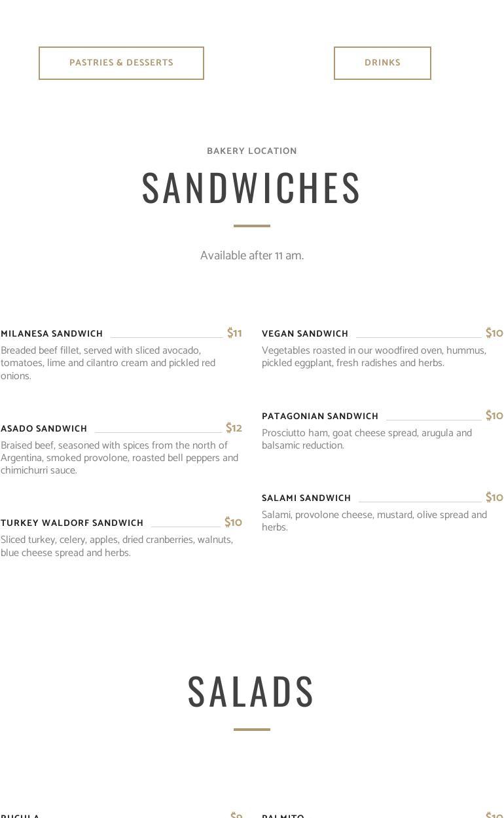This screenshot has height=818, width=504.
Task: Click the Salami Sandwich description text
Action: (374, 521)
